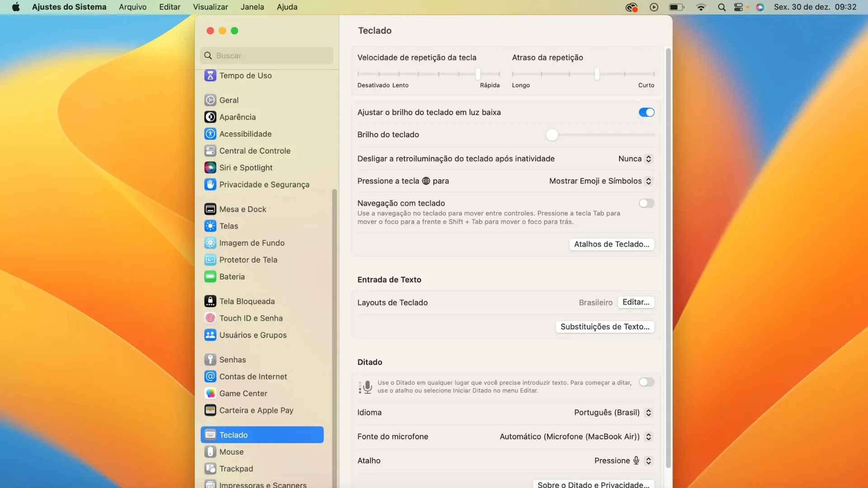Open the Nunca backlight inactivity dropdown

tap(635, 159)
